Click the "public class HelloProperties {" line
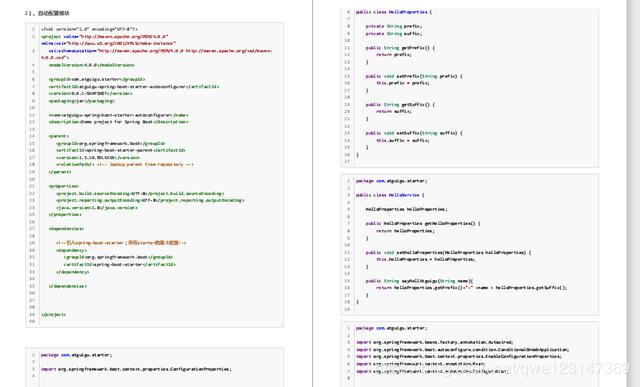This screenshot has height=387, width=640. (x=393, y=12)
